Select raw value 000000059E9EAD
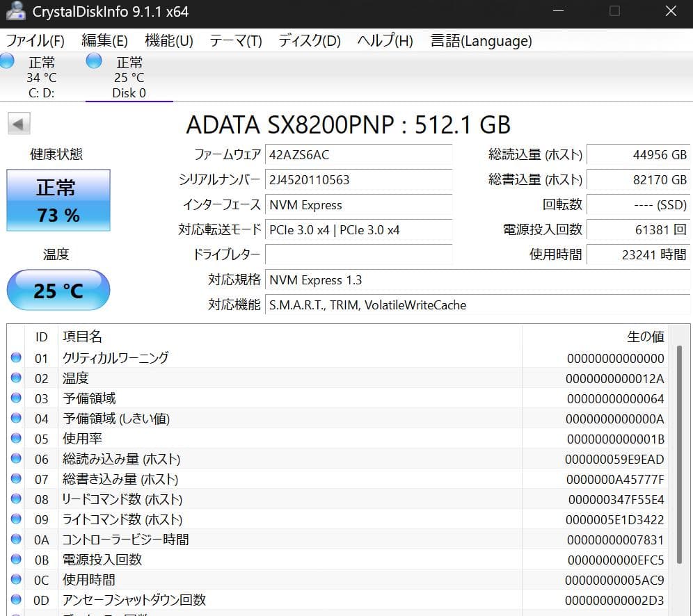This screenshot has width=693, height=616. click(x=614, y=460)
